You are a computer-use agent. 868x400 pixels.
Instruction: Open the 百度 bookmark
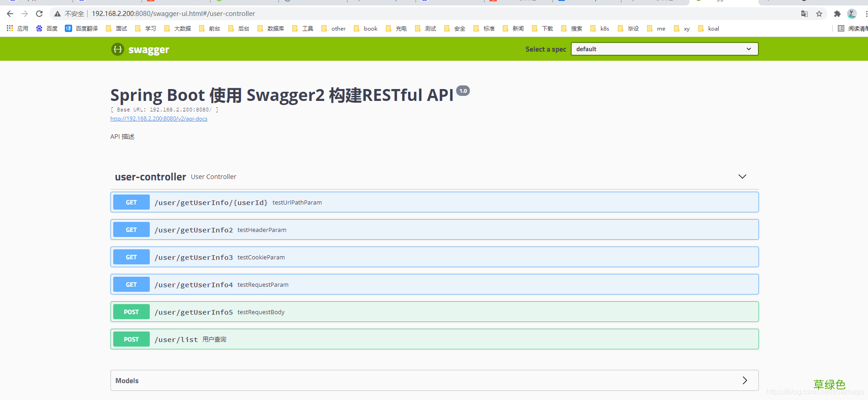tap(47, 28)
